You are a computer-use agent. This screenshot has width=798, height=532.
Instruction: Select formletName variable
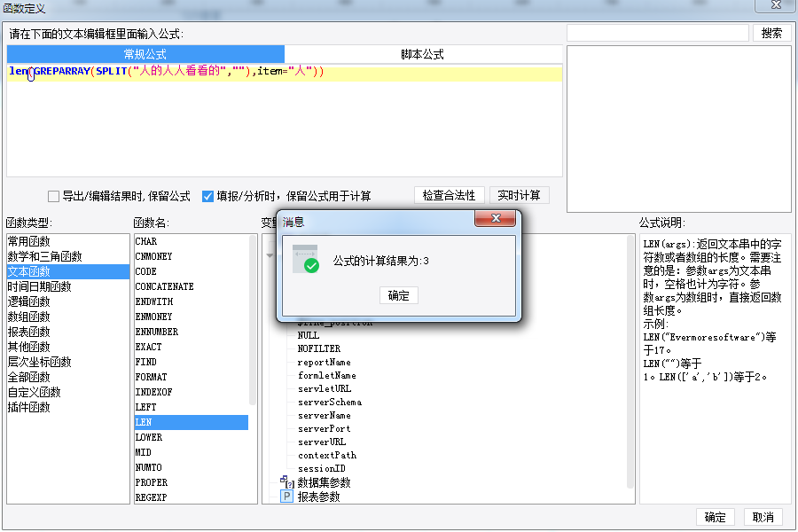click(x=326, y=375)
